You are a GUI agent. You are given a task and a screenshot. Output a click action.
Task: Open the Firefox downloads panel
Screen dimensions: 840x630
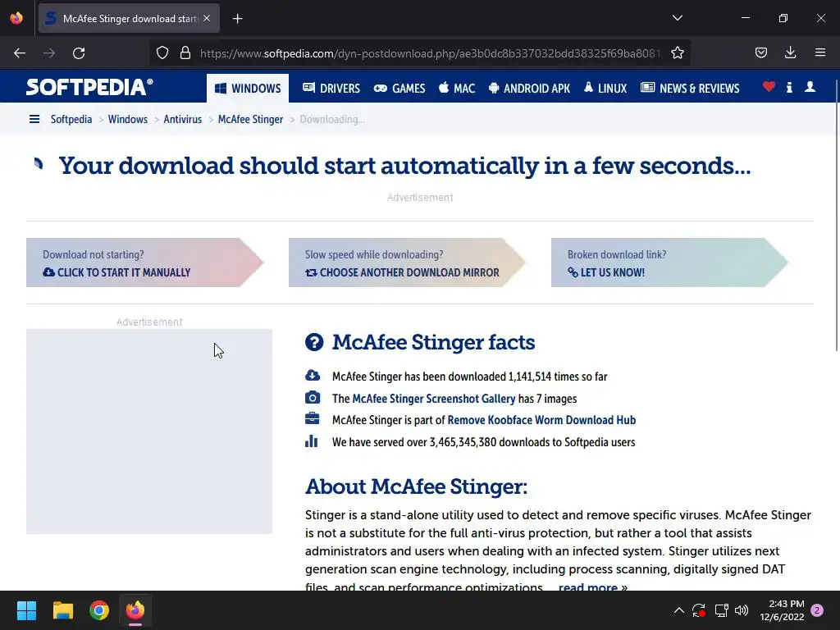[790, 52]
